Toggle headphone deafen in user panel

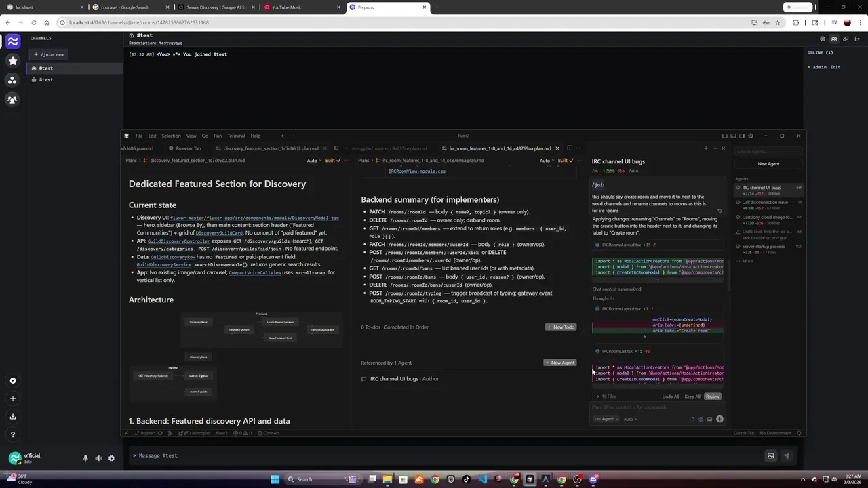[98, 458]
